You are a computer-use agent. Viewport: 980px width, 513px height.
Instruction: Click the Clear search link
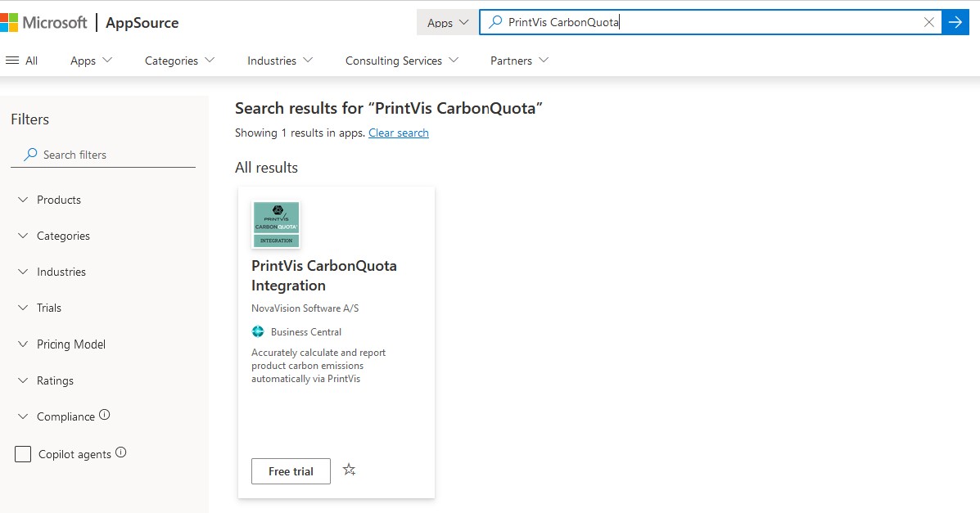(399, 133)
